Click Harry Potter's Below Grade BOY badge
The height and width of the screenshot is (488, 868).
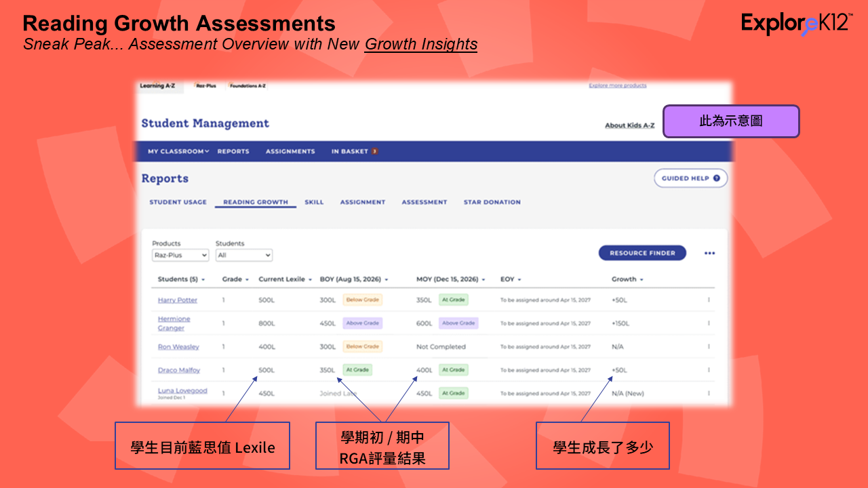363,300
